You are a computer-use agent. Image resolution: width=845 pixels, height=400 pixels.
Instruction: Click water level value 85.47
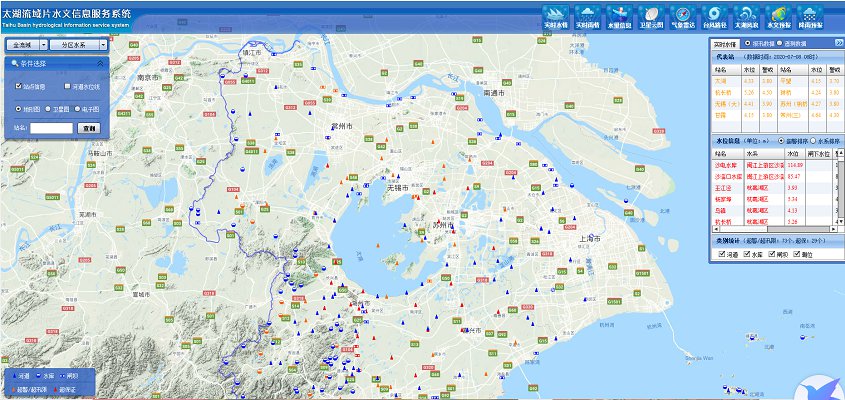click(794, 176)
